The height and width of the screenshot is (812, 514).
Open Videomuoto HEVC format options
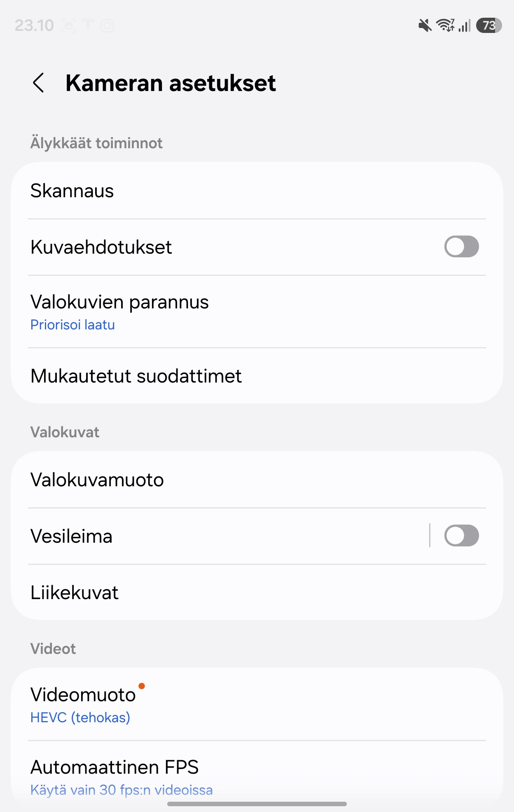(257, 705)
